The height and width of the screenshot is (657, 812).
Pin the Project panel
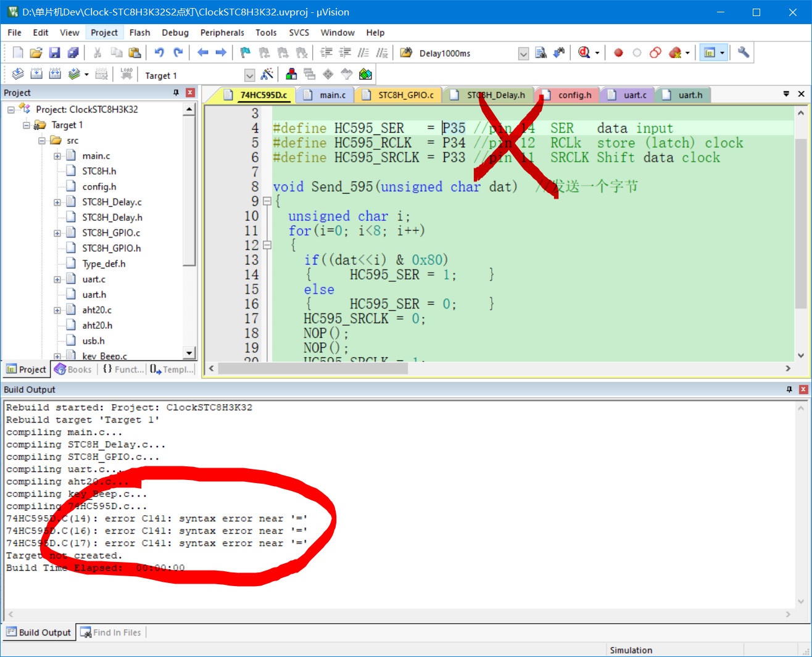tap(176, 93)
